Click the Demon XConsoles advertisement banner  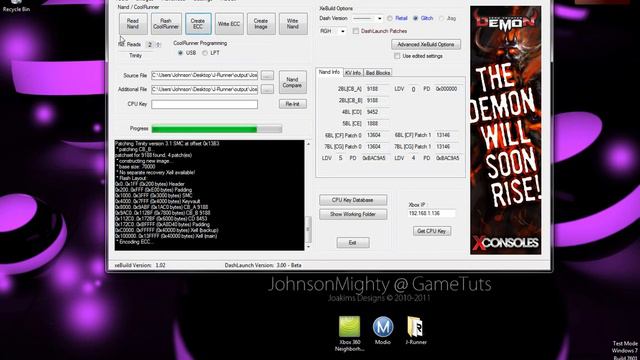pos(505,130)
